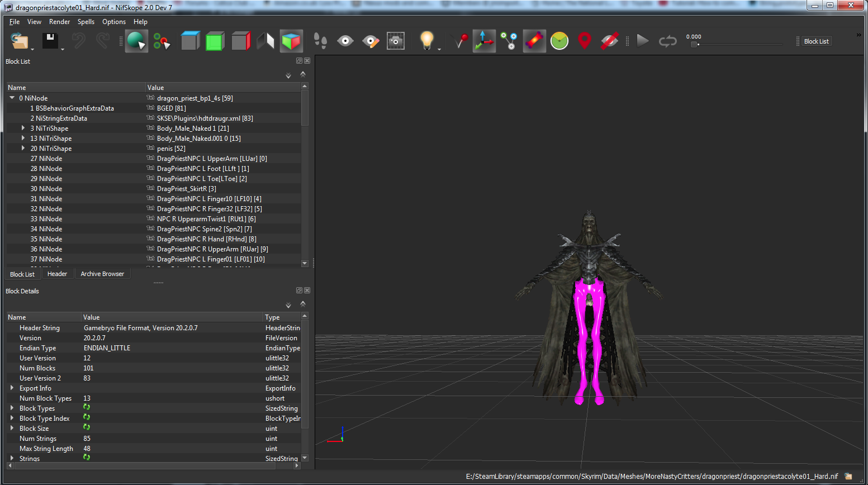Viewport: 868px width, 485px height.
Task: Click the animation time slider handle
Action: click(x=694, y=44)
